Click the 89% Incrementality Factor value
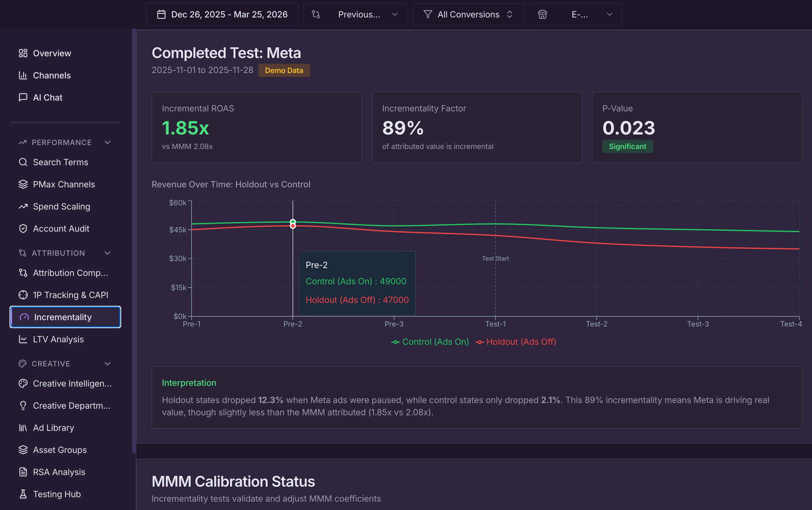This screenshot has height=510, width=812. (x=403, y=128)
